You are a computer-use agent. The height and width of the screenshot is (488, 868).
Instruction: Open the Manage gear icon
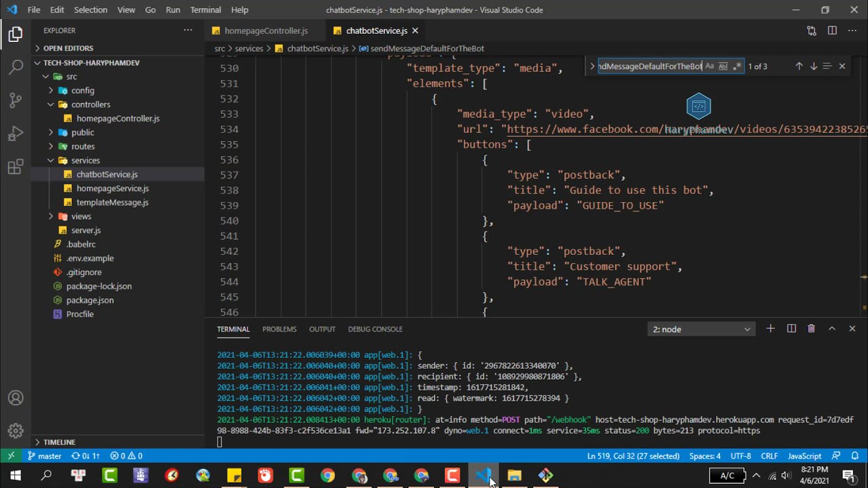click(x=16, y=430)
